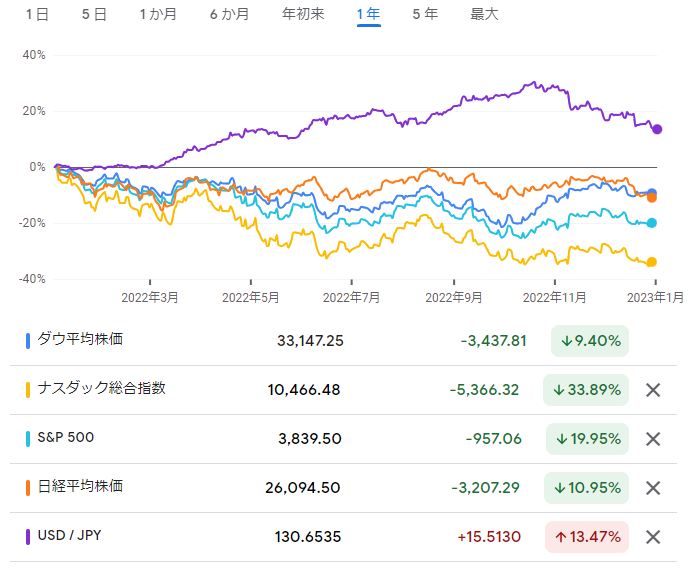Image resolution: width=695 pixels, height=569 pixels.
Task: Click the 26,094.50 price value
Action: tap(303, 488)
